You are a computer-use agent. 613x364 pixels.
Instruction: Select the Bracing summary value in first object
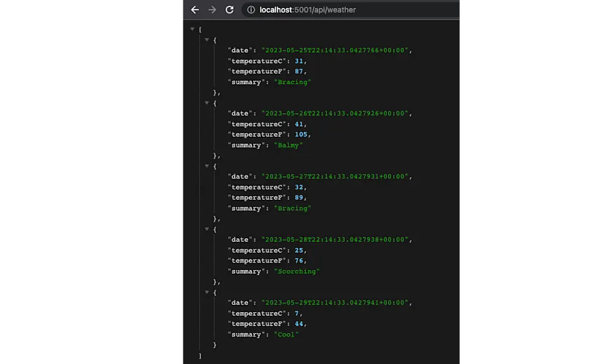click(292, 82)
